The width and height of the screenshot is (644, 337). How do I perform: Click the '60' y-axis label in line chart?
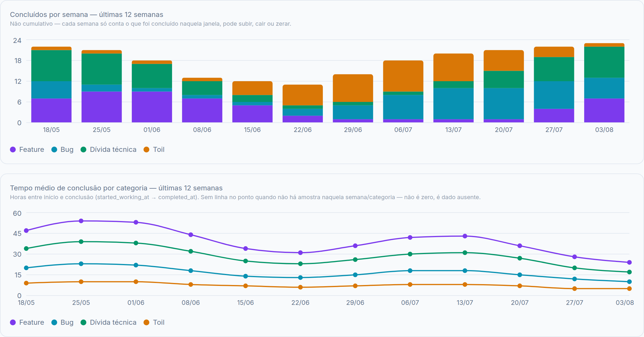click(17, 213)
